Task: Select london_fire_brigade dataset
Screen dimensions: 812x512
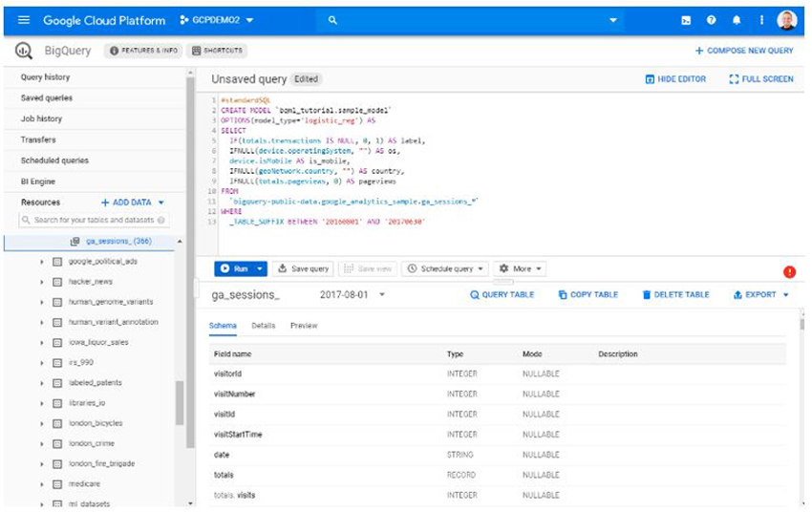Action: (101, 464)
